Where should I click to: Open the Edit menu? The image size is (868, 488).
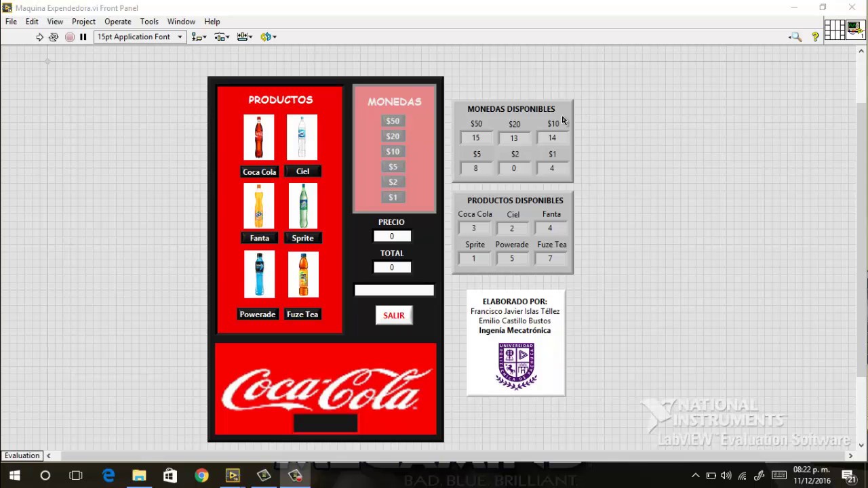[x=32, y=22]
